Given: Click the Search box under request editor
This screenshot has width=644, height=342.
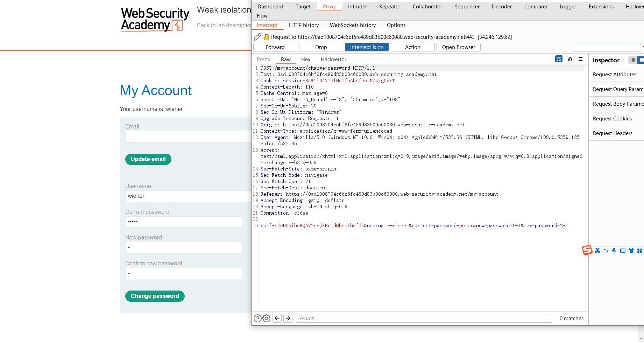Looking at the screenshot, I should point(424,318).
